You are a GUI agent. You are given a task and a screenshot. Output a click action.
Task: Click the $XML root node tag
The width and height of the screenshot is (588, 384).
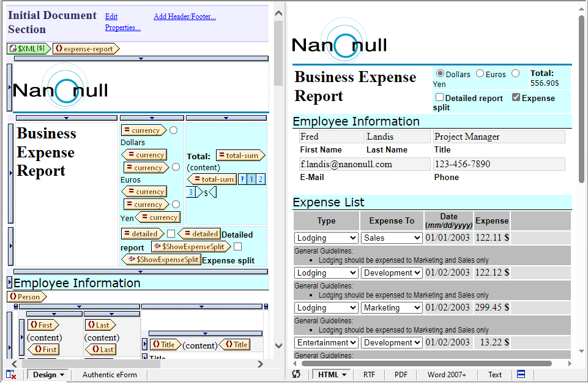point(28,48)
